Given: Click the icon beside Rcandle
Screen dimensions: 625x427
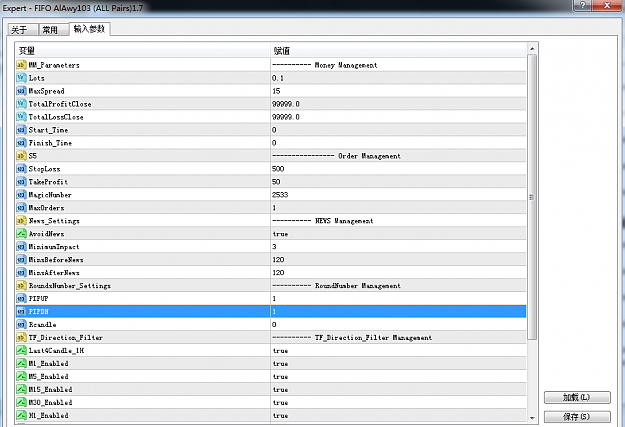Looking at the screenshot, I should point(22,324).
